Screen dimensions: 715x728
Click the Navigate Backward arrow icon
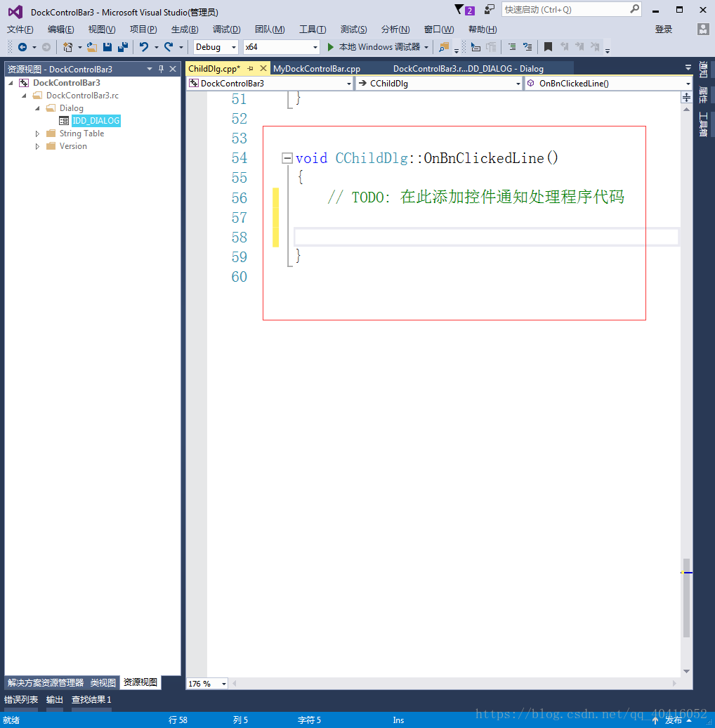[22, 47]
